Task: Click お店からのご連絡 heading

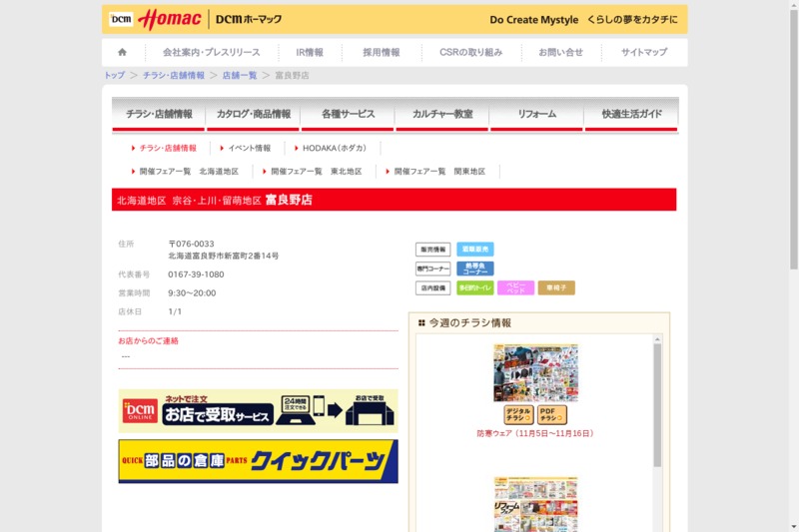Action: pyautogui.click(x=148, y=341)
